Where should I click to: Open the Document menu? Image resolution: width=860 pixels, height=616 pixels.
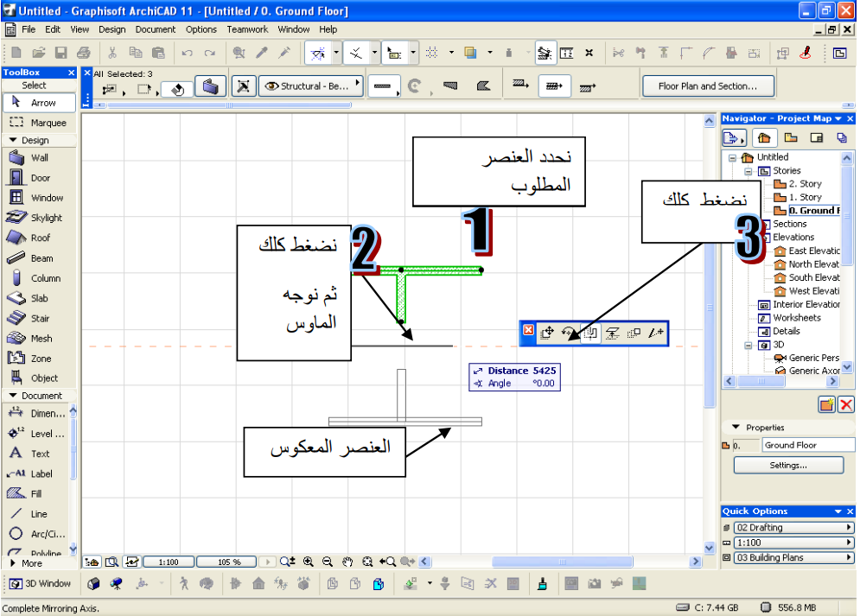coord(155,29)
